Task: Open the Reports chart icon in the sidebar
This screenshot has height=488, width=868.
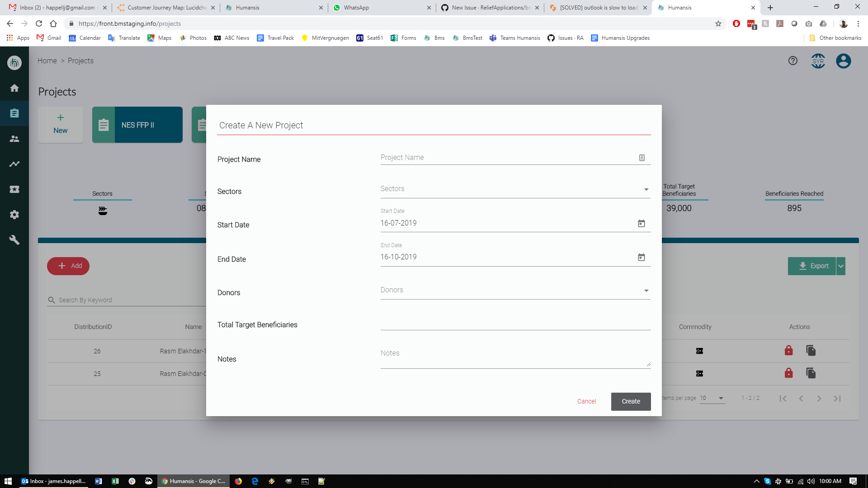Action: tap(14, 164)
